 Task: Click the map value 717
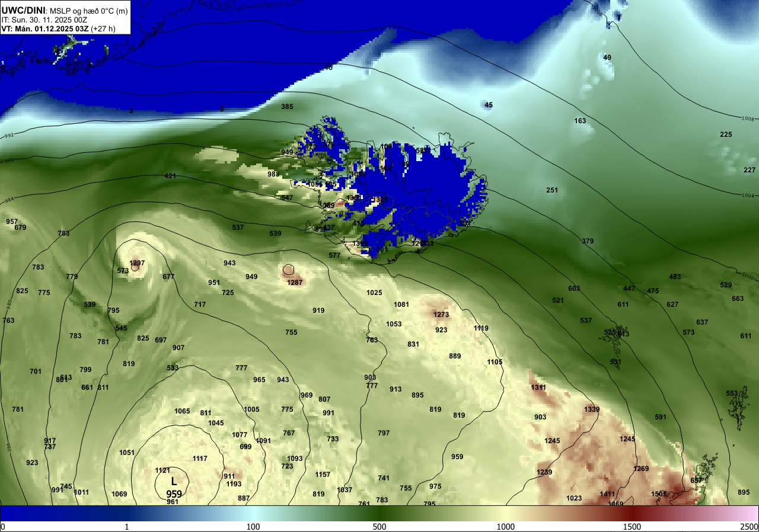point(200,305)
